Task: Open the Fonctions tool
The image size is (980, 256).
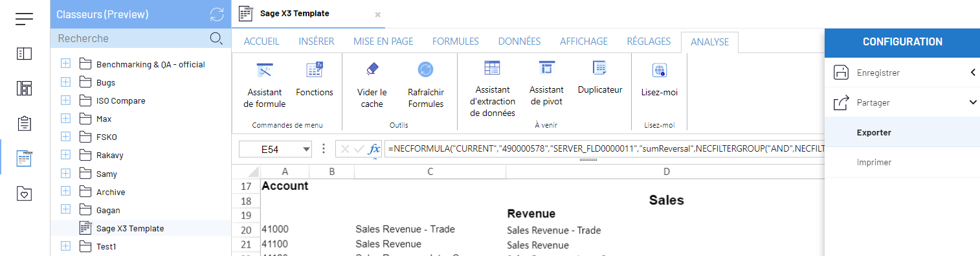Action: point(315,79)
